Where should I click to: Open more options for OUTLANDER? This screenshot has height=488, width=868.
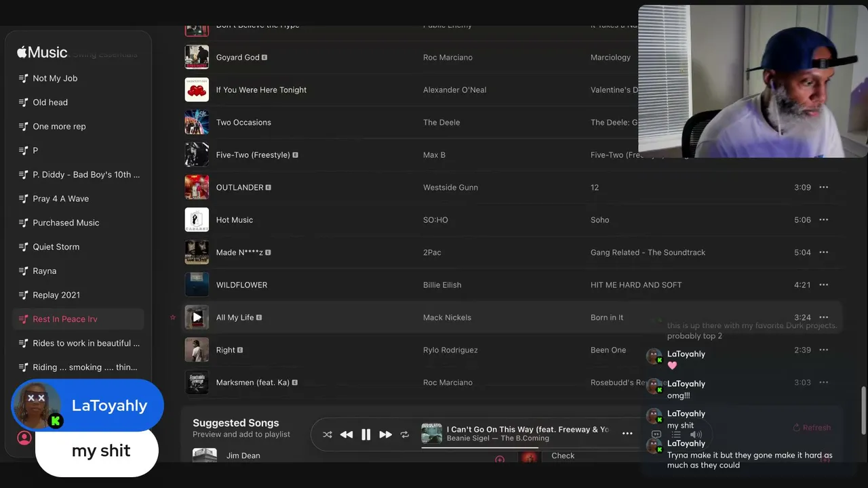point(824,187)
